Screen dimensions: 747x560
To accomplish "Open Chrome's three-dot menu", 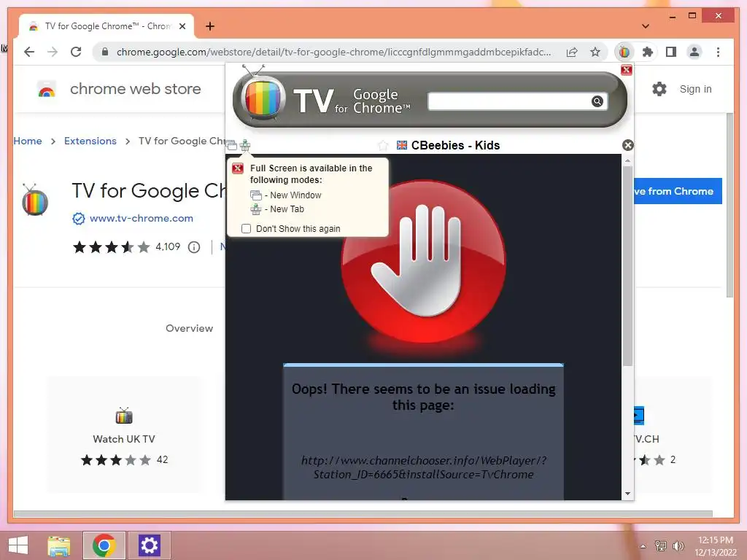I will [x=718, y=52].
